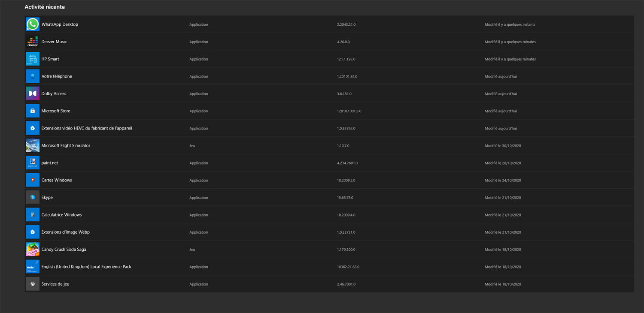Open the Deezer Music entry
Screen dimensions: 644x313
[x=329, y=42]
